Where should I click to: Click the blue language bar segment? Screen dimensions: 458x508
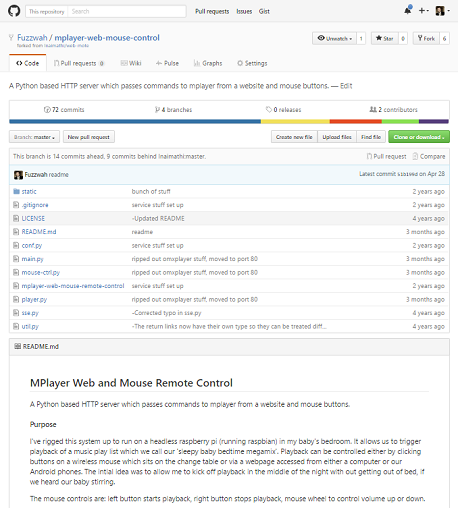point(135,122)
